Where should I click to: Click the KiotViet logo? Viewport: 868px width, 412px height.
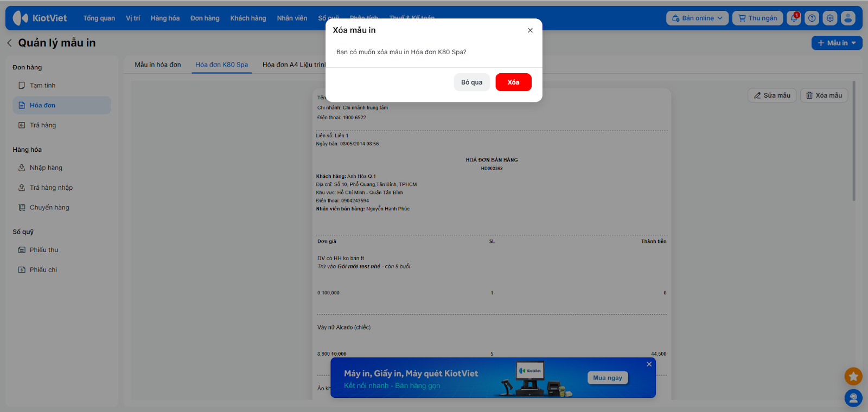coord(40,18)
